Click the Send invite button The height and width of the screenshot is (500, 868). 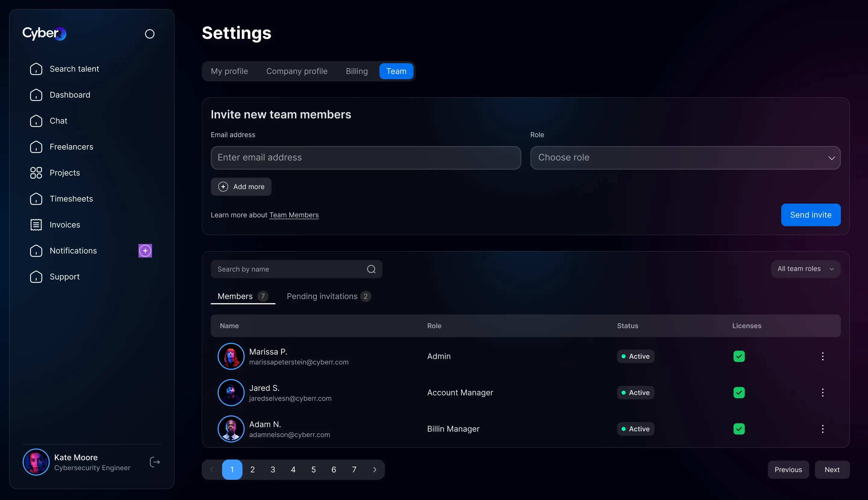811,215
